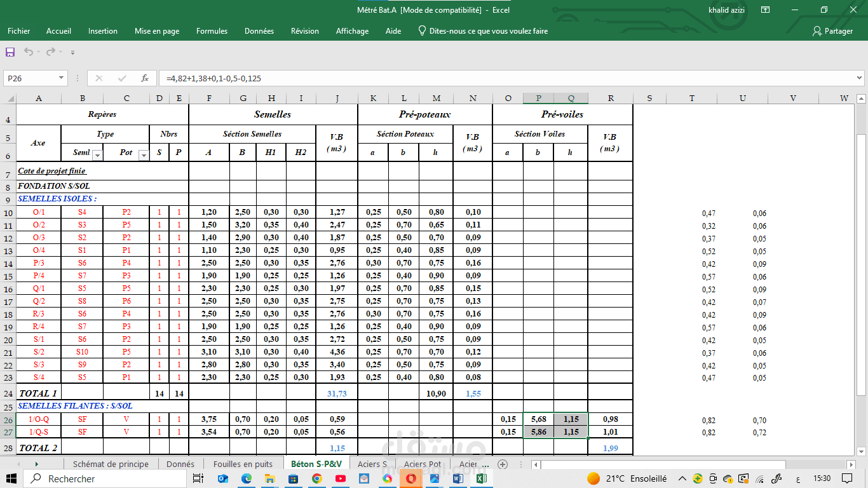
Task: Open File Explorer from the taskbar
Action: point(270,478)
